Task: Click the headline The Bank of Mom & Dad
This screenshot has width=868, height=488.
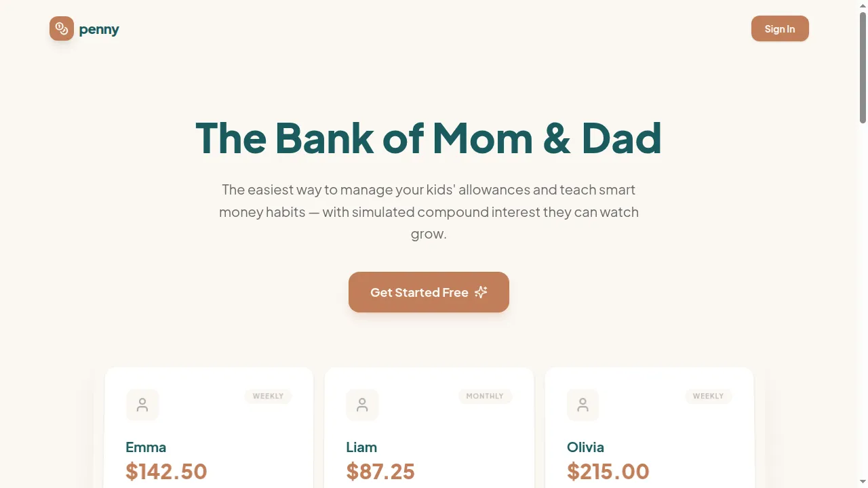Action: (x=429, y=138)
